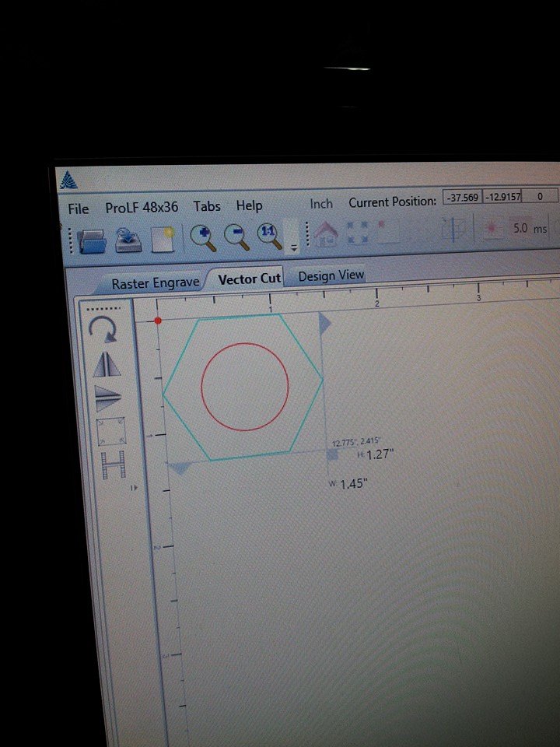Click the blank page icon in the toolbar
Image resolution: width=560 pixels, height=747 pixels.
[163, 239]
